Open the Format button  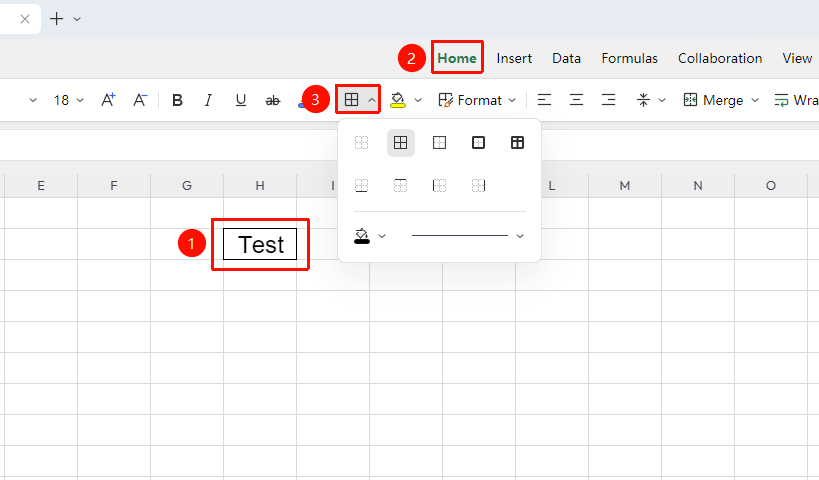tap(470, 100)
